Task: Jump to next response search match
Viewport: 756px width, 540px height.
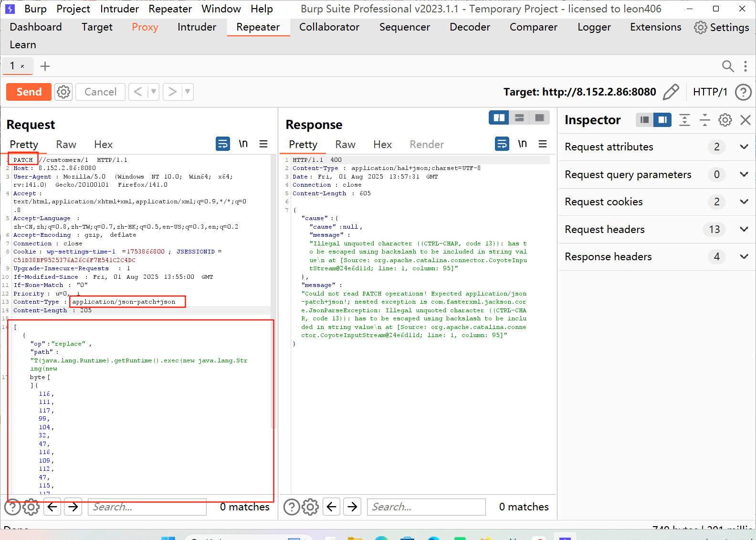Action: tap(352, 507)
